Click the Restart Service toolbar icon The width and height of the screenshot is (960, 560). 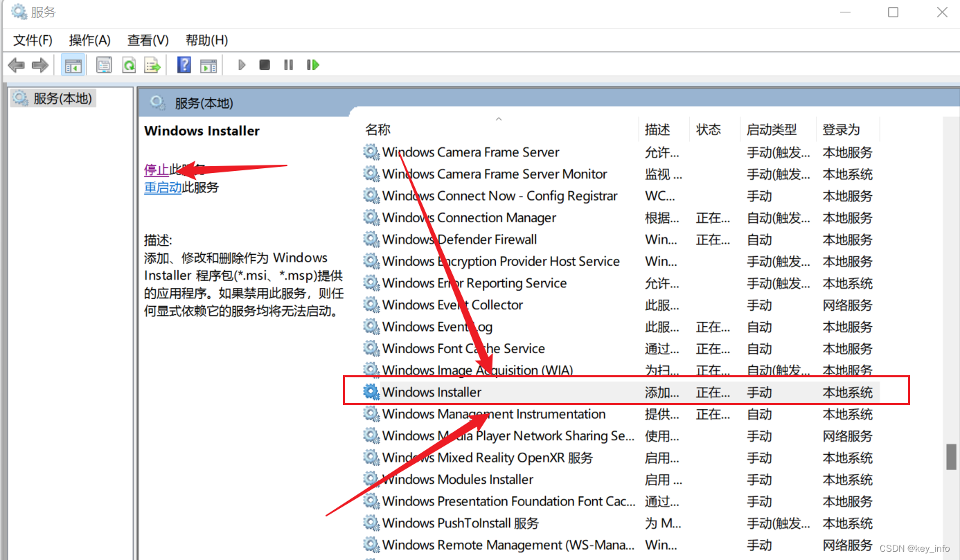point(313,65)
